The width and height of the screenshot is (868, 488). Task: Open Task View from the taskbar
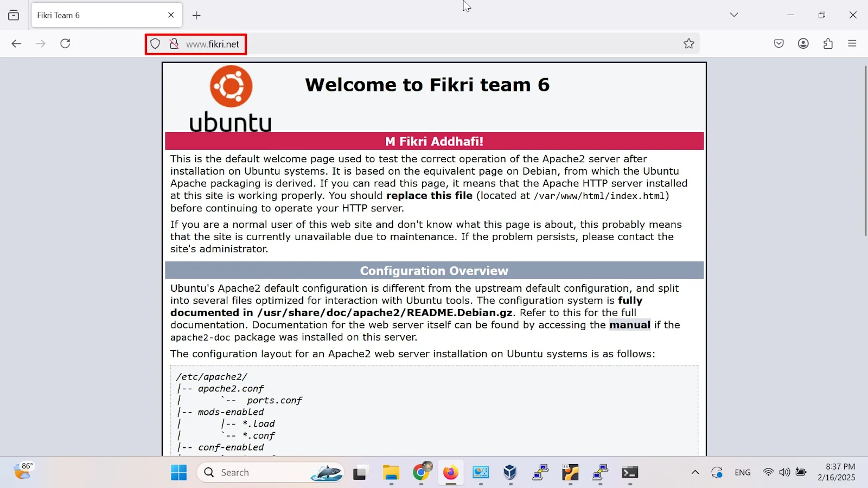click(360, 473)
